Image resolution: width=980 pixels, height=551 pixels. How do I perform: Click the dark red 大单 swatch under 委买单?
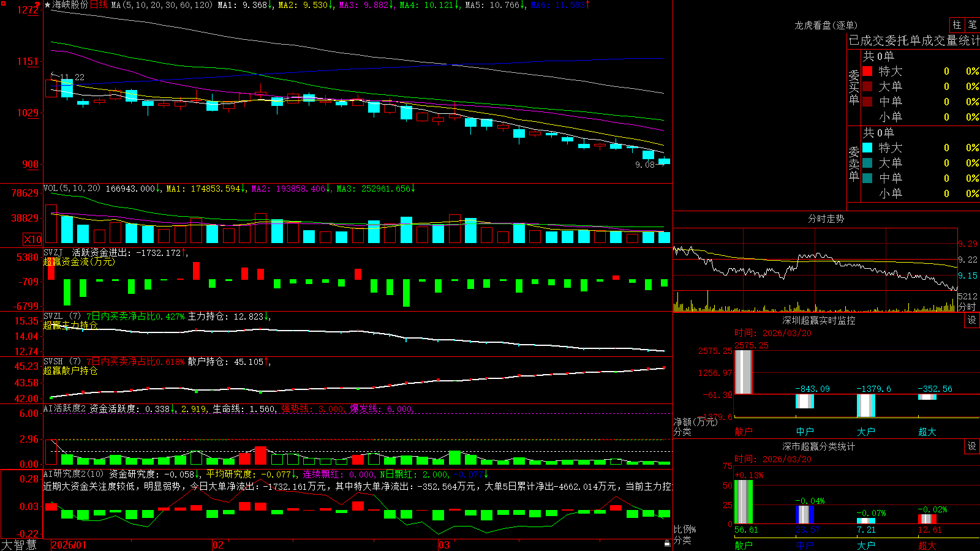point(867,86)
